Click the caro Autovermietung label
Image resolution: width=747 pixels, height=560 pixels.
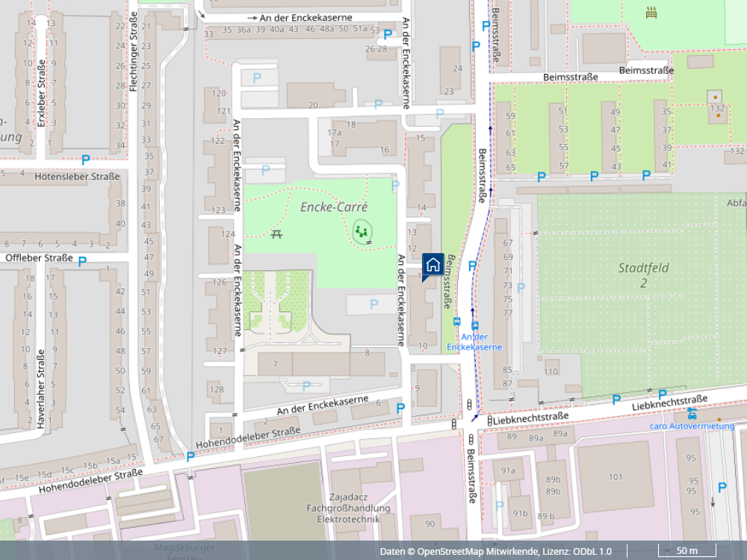click(691, 426)
